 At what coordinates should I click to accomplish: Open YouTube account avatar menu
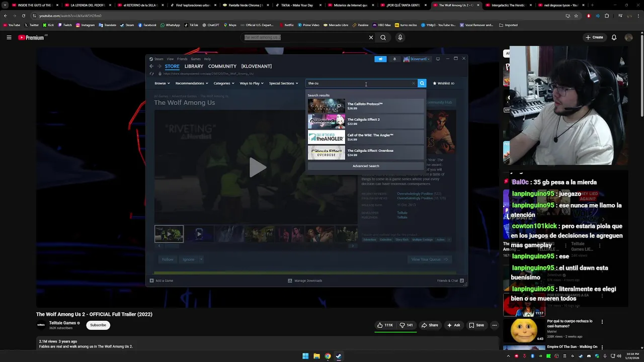coord(628,37)
